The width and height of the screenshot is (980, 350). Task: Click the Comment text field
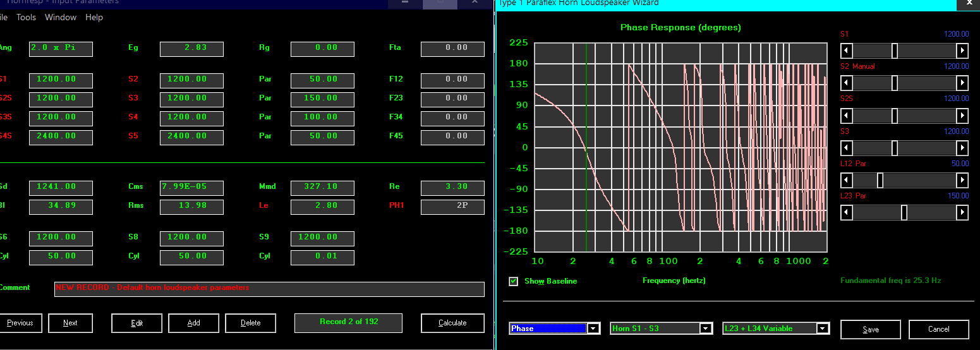[x=269, y=289]
